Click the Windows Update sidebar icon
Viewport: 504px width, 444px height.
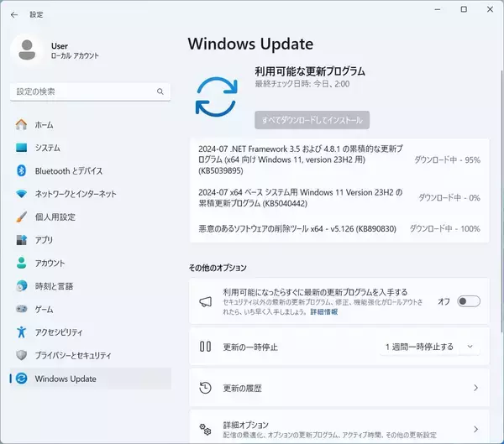pyautogui.click(x=22, y=379)
